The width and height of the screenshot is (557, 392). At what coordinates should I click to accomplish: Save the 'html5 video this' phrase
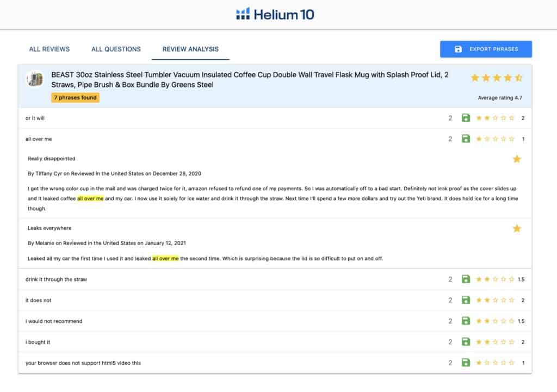466,363
